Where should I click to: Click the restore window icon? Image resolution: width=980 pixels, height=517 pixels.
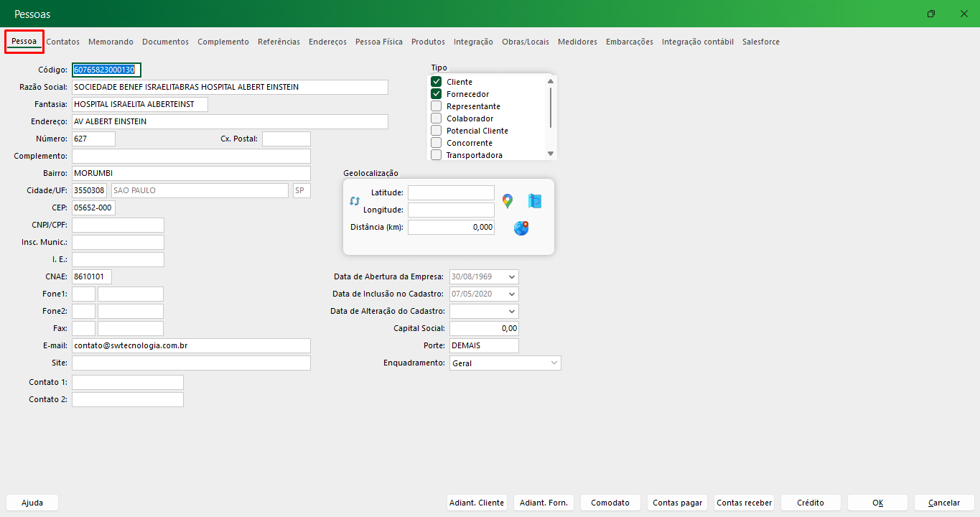[x=931, y=14]
